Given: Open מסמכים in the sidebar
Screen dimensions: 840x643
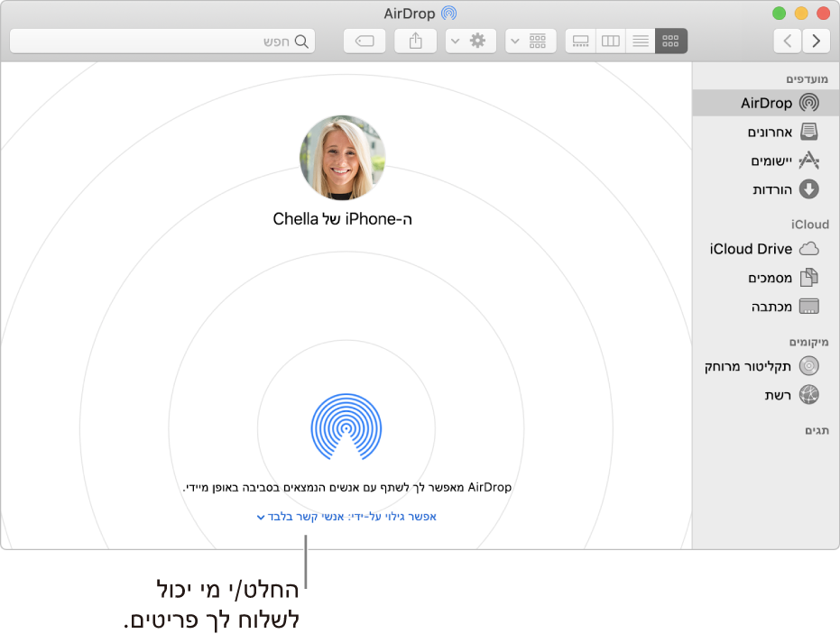Looking at the screenshot, I should coord(766,278).
